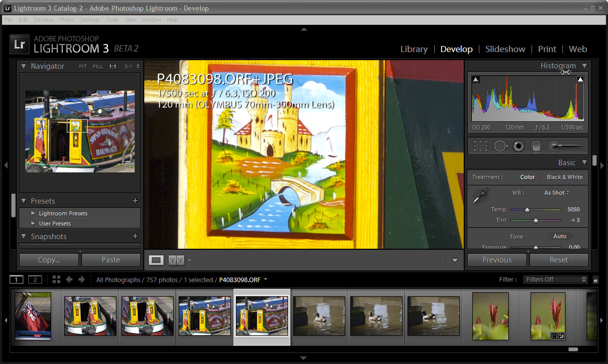Open the Photo menu

tap(67, 20)
